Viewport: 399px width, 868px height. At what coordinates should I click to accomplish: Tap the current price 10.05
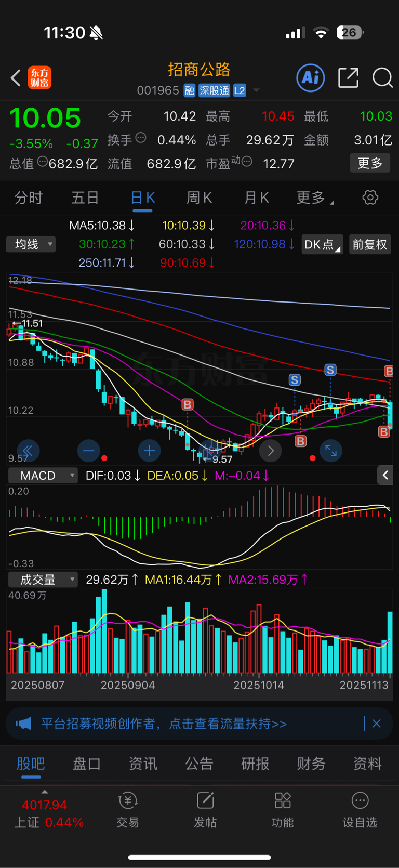tap(45, 118)
